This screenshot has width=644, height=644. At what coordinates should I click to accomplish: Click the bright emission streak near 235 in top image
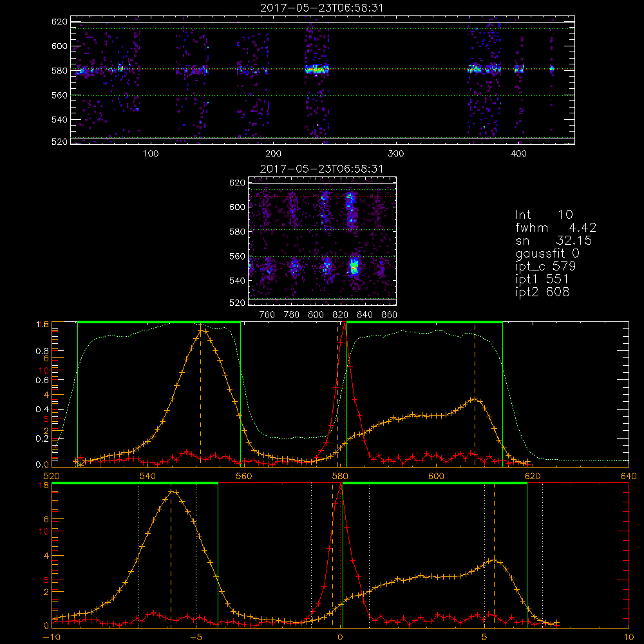point(317,70)
